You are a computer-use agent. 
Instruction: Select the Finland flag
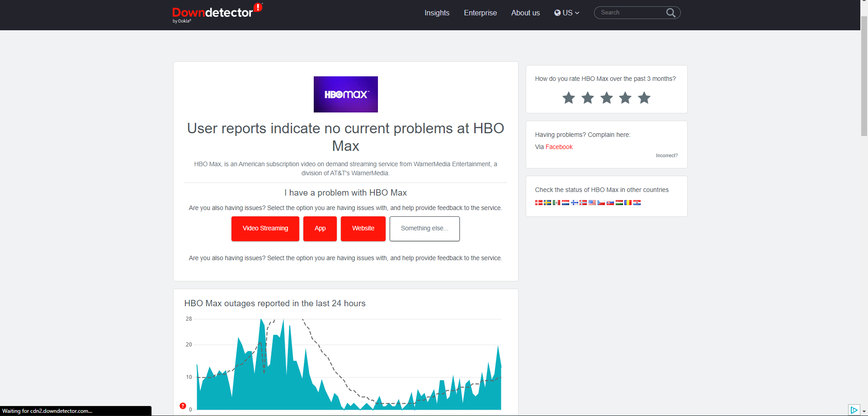[575, 202]
